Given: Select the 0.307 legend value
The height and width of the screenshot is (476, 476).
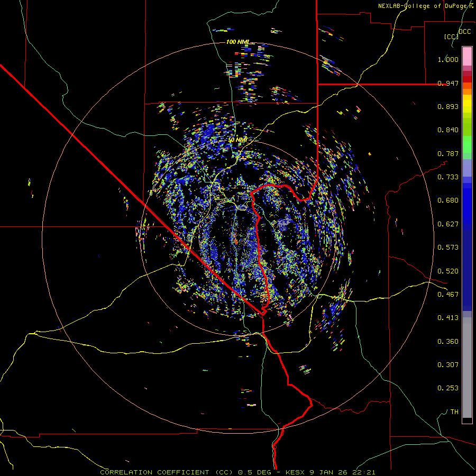Looking at the screenshot, I should (448, 365).
